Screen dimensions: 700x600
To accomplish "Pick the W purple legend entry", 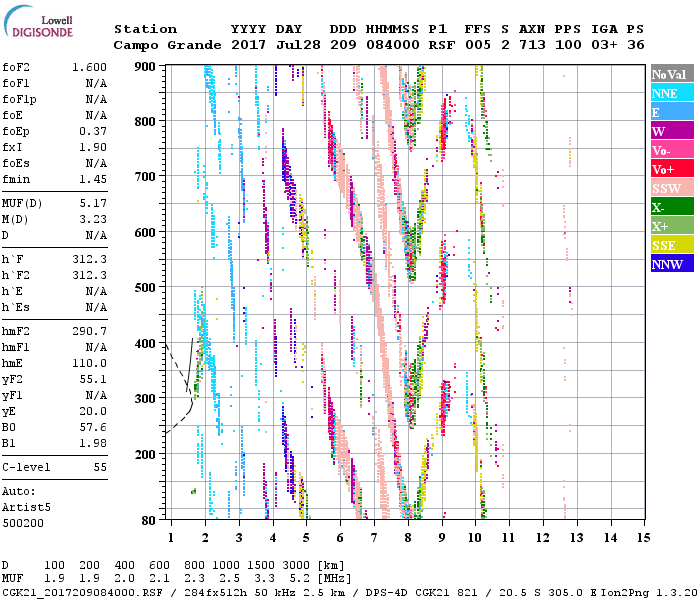I will pyautogui.click(x=669, y=131).
